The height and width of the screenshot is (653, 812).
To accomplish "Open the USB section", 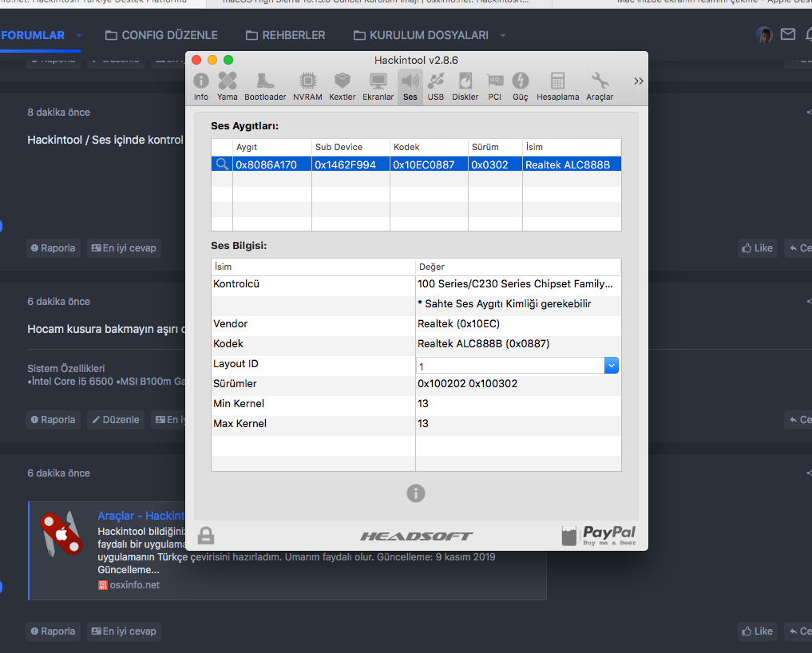I will pos(436,86).
